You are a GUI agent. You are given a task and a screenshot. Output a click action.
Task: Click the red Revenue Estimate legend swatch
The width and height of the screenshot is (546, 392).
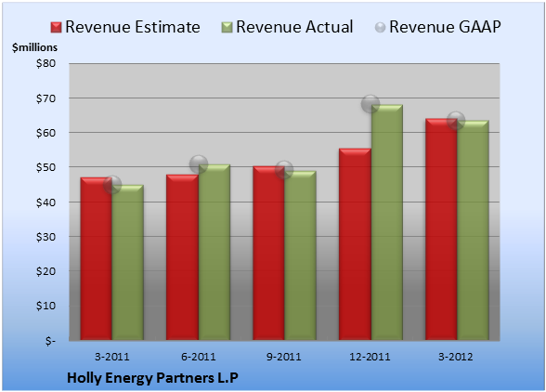pyautogui.click(x=56, y=28)
